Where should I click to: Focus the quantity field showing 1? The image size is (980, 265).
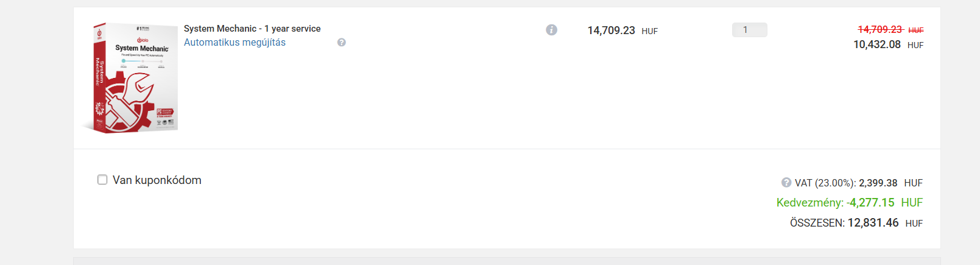749,30
